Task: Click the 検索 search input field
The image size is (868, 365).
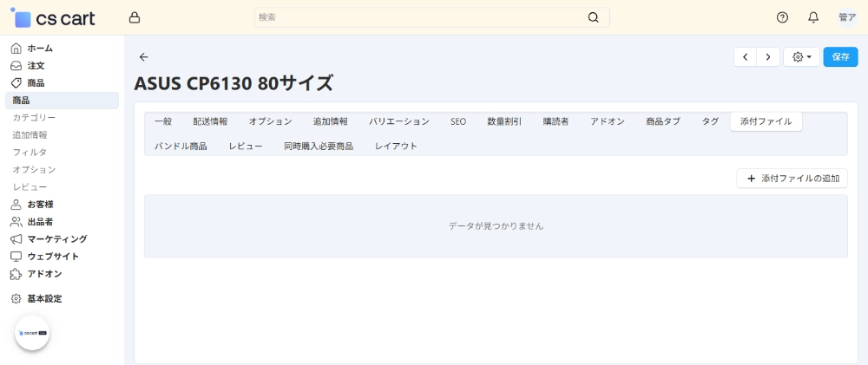Action: [x=417, y=17]
